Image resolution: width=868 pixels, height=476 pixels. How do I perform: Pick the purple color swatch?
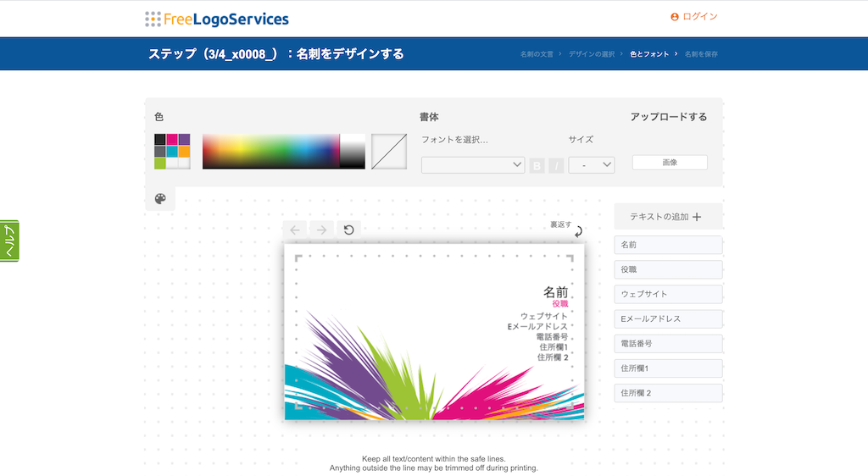(x=184, y=140)
